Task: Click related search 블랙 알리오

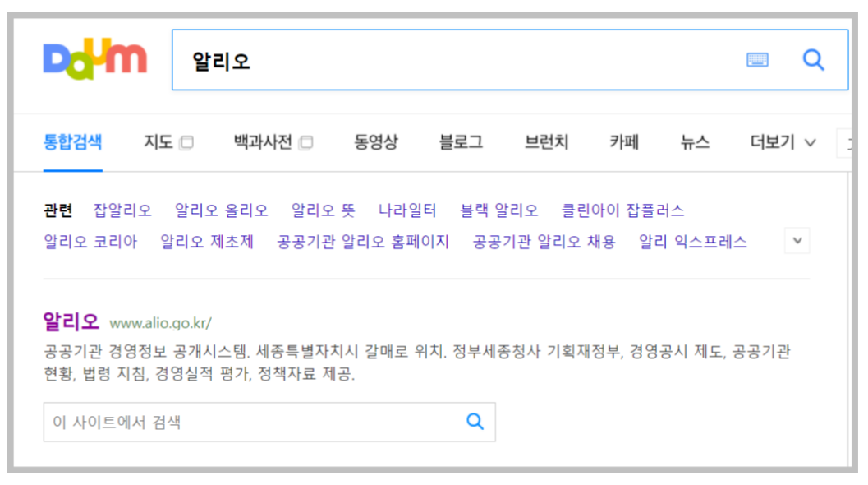Action: pyautogui.click(x=498, y=210)
